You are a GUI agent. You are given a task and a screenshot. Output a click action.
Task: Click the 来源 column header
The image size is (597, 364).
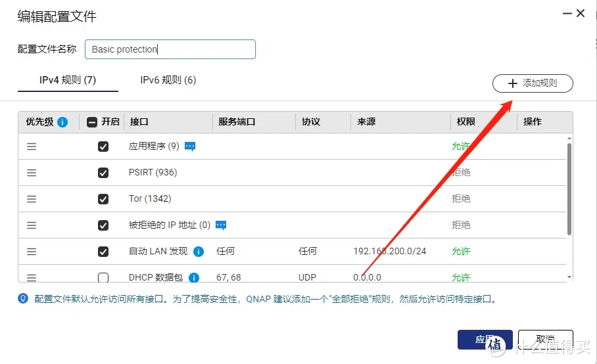[x=366, y=122]
